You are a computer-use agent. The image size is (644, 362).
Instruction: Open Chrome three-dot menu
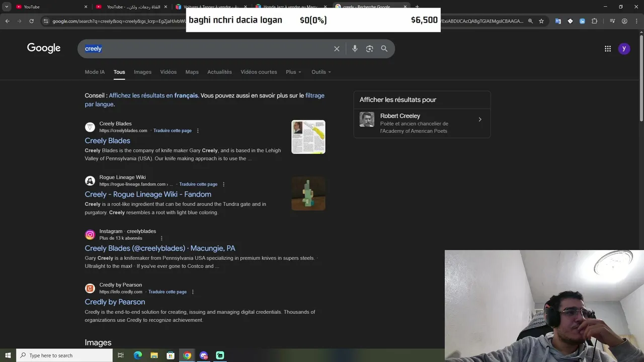point(636,21)
